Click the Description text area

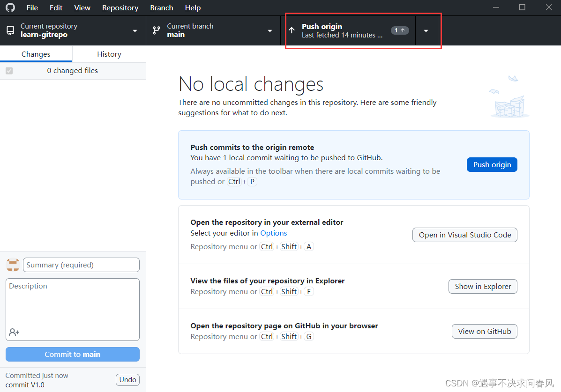73,310
